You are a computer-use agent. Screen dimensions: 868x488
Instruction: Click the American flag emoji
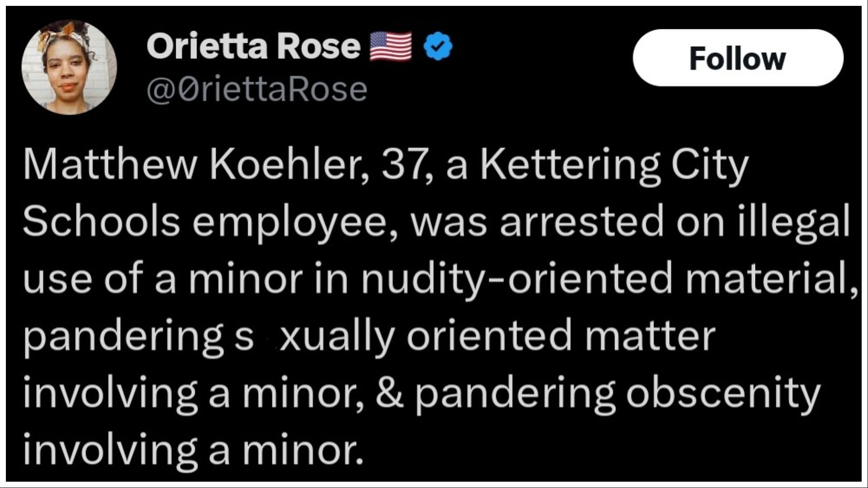tap(391, 46)
